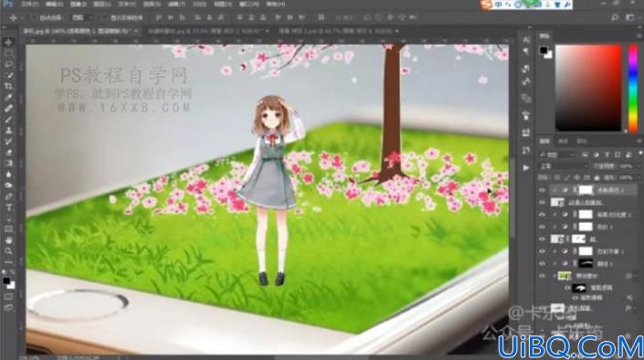
Task: Switch to the Paths tab
Action: pos(582,142)
